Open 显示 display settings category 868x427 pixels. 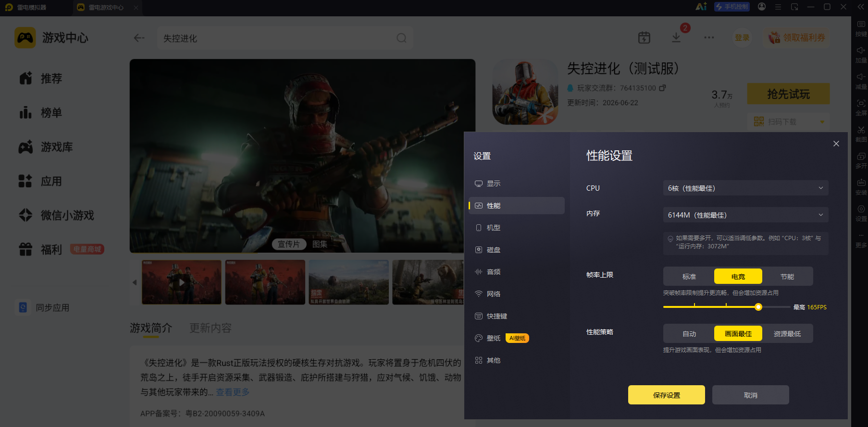point(517,183)
